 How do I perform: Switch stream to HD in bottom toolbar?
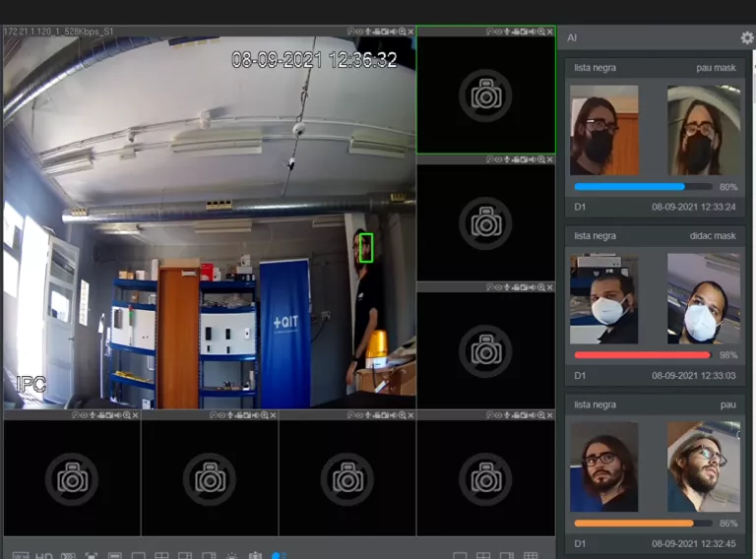[x=44, y=556]
